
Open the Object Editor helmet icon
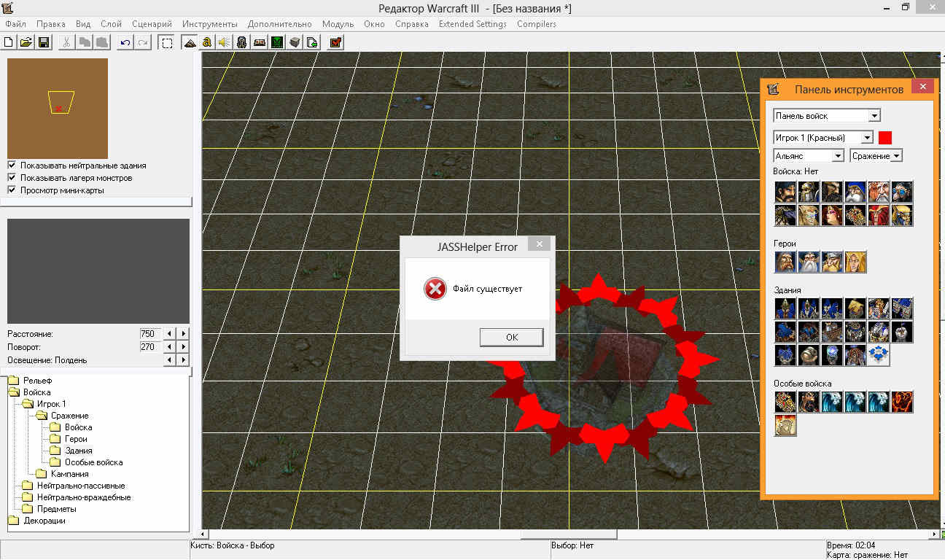241,42
